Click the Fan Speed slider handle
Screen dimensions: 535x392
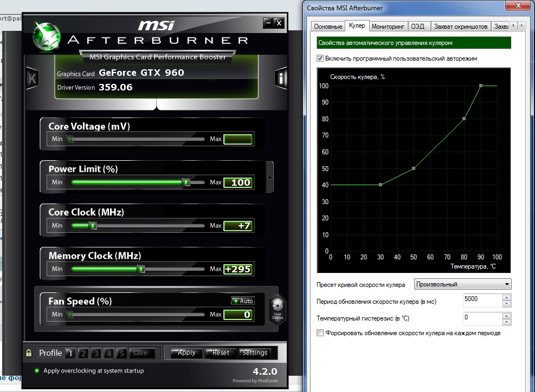(70, 314)
